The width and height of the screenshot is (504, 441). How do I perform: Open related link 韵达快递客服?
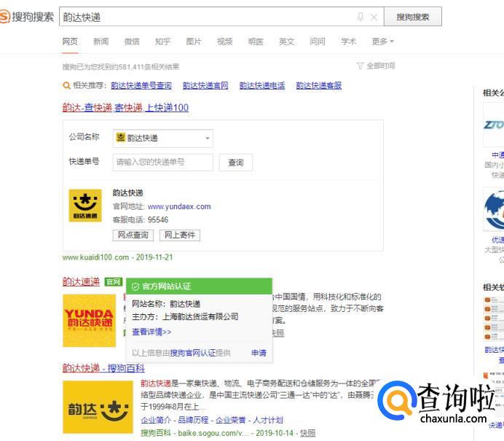tap(318, 85)
